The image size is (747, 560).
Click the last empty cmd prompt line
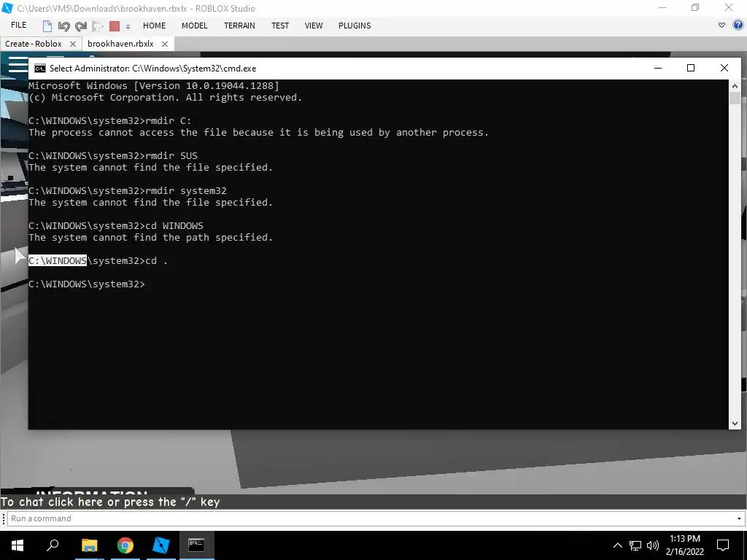(87, 284)
